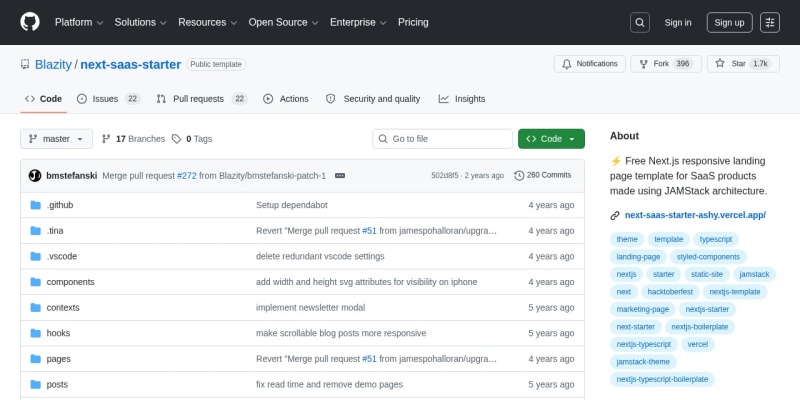Open the Security and quality tab
This screenshot has width=800, height=400.
click(x=373, y=99)
